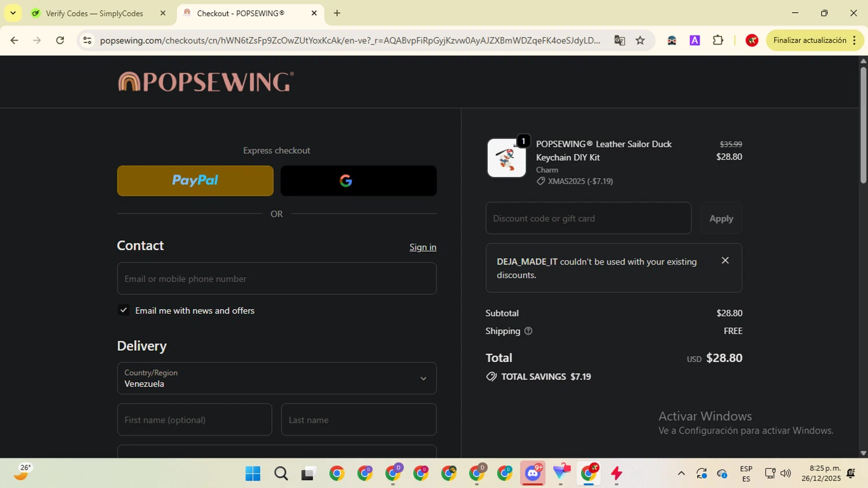
Task: Open the clock showing 8:25 p. m.
Action: [x=821, y=474]
